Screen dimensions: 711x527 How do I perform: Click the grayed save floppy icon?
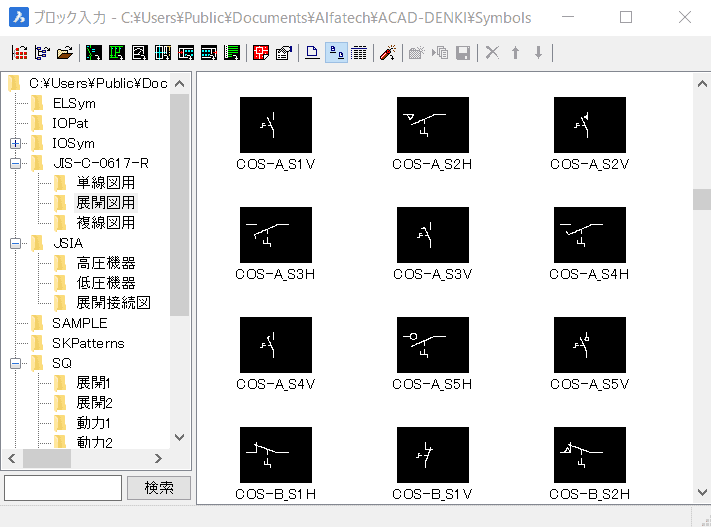point(463,53)
